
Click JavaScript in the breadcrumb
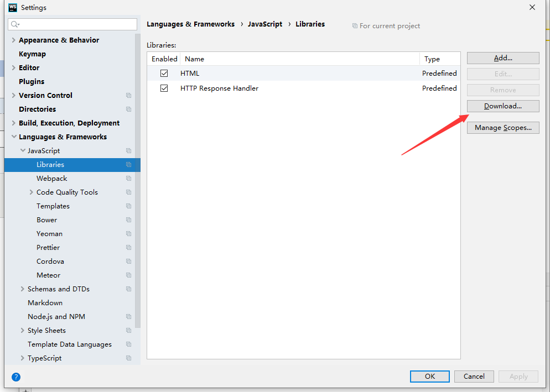click(x=265, y=24)
